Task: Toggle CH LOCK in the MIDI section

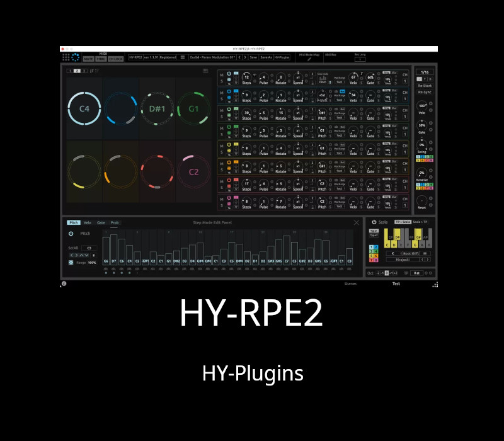Action: [x=116, y=59]
